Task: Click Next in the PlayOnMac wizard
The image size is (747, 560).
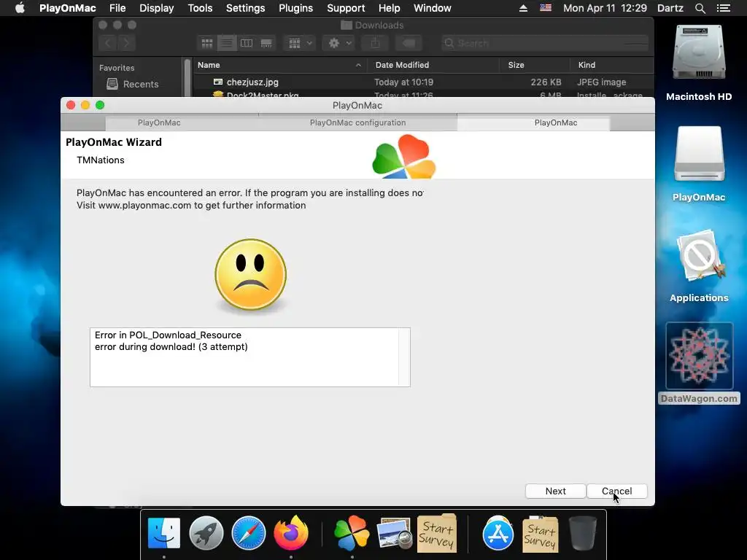Action: [x=555, y=491]
